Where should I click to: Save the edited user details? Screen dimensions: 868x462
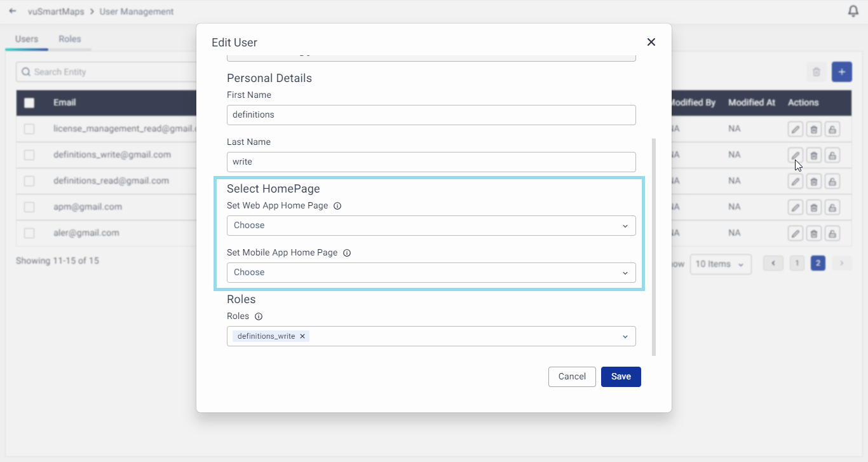(621, 376)
